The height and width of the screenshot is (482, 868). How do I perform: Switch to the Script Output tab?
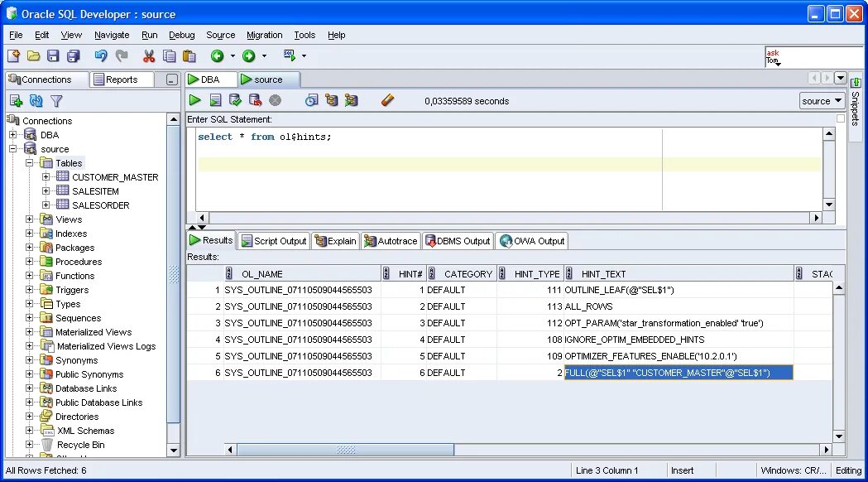point(274,241)
